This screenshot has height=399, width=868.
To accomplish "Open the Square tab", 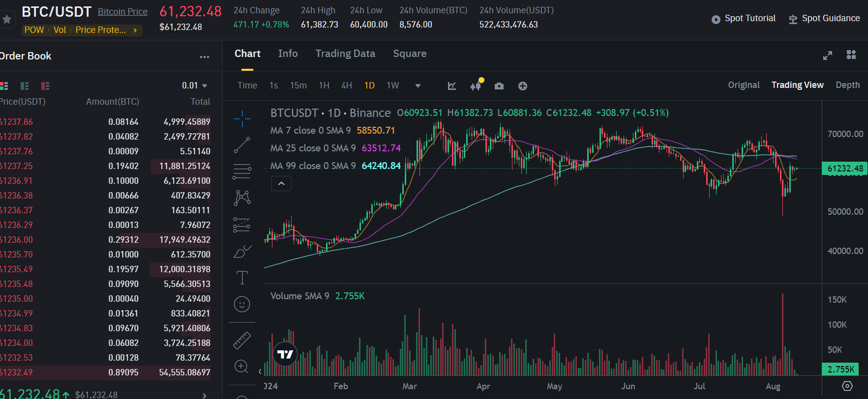I will [x=410, y=54].
